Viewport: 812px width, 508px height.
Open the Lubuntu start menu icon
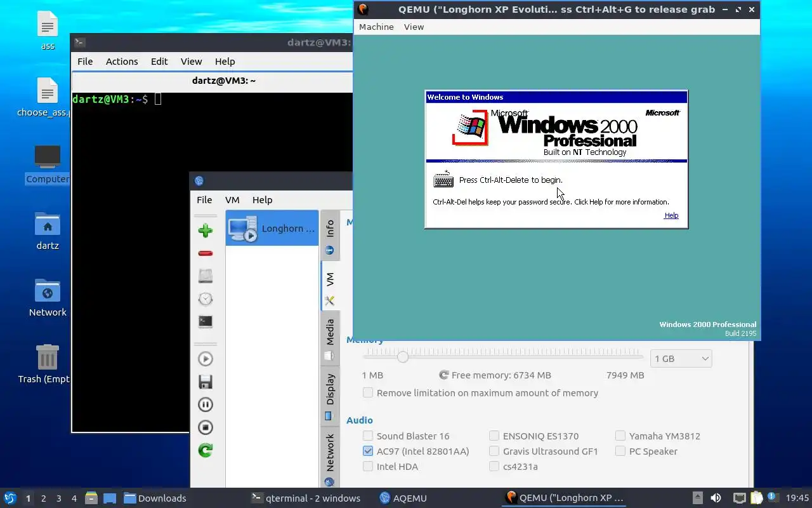[10, 498]
